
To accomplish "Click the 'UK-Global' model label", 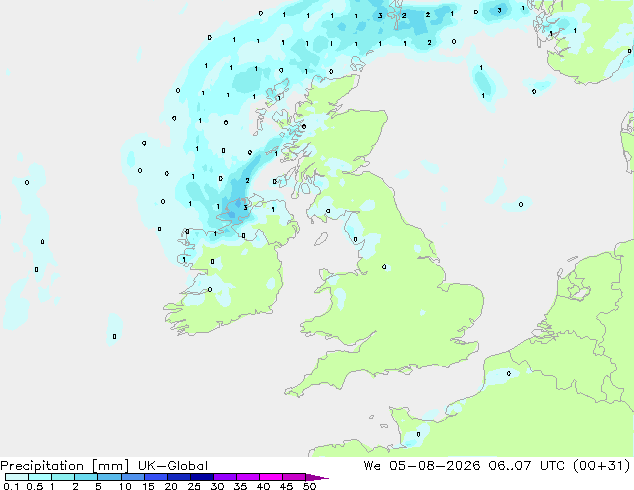I will (173, 466).
